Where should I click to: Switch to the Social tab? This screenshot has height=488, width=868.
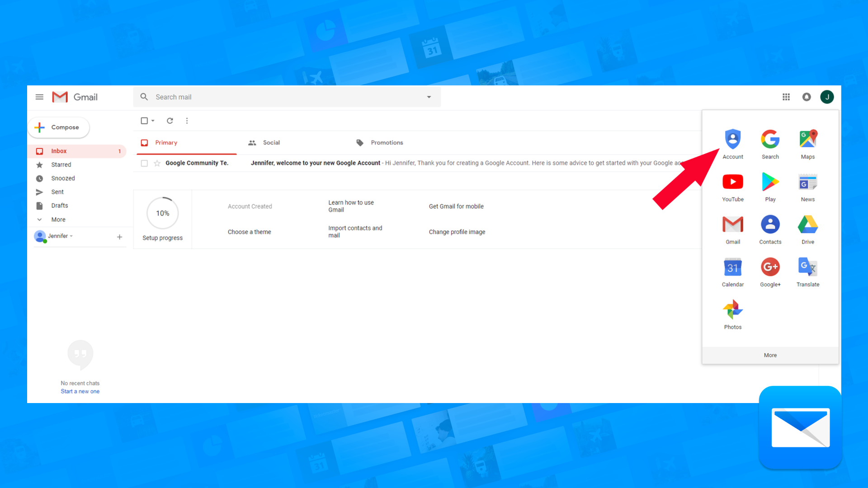pyautogui.click(x=271, y=143)
